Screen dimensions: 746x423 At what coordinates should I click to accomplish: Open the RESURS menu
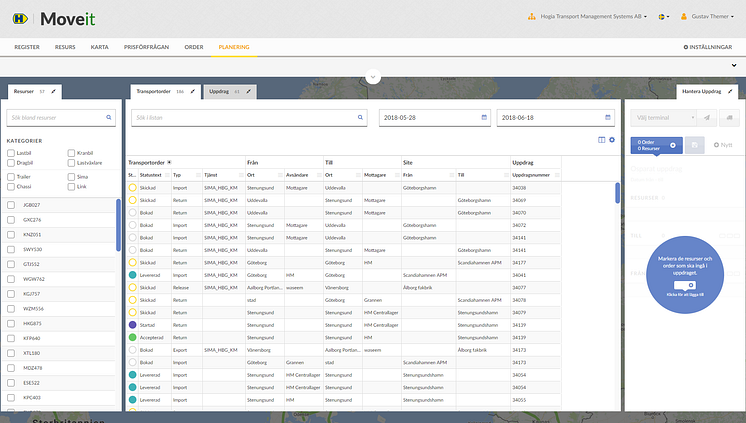[x=65, y=47]
